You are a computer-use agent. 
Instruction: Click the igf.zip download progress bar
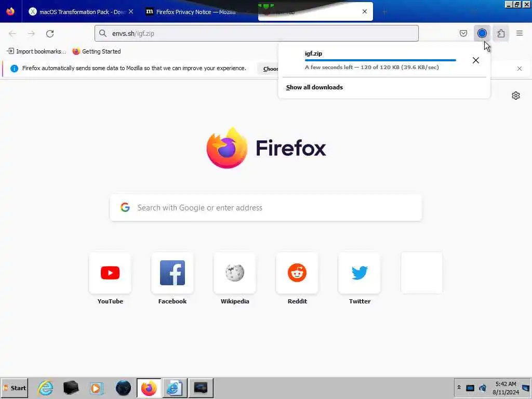[380, 60]
